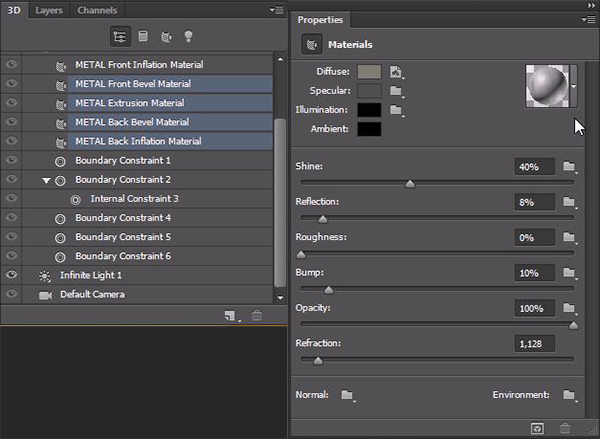Collapse the Boundary Constraint 2 group
Image resolution: width=600 pixels, height=439 pixels.
pyautogui.click(x=46, y=180)
